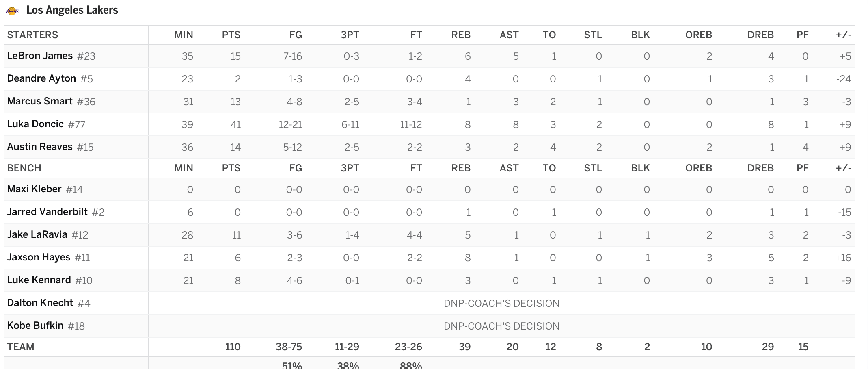This screenshot has width=868, height=369.
Task: Open Kobe Bufkin player link
Action: point(35,326)
